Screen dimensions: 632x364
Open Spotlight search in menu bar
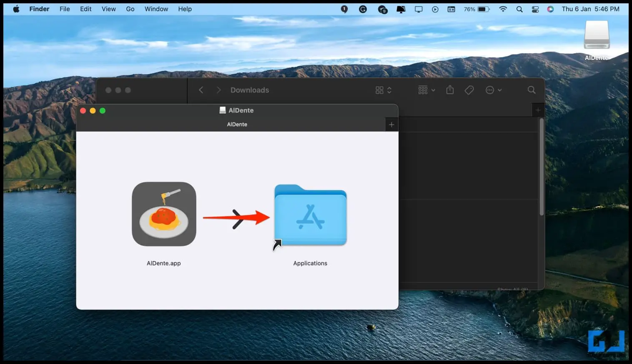[519, 9]
